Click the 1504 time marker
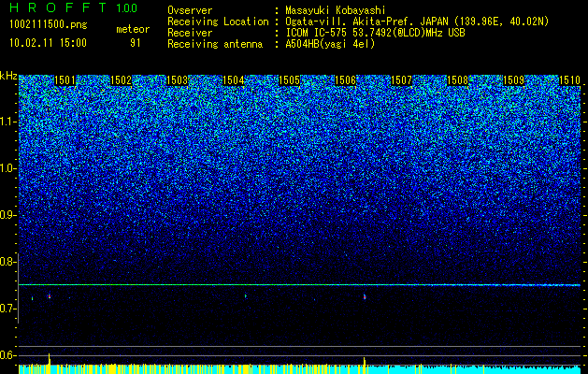This screenshot has width=588, height=374. click(234, 80)
